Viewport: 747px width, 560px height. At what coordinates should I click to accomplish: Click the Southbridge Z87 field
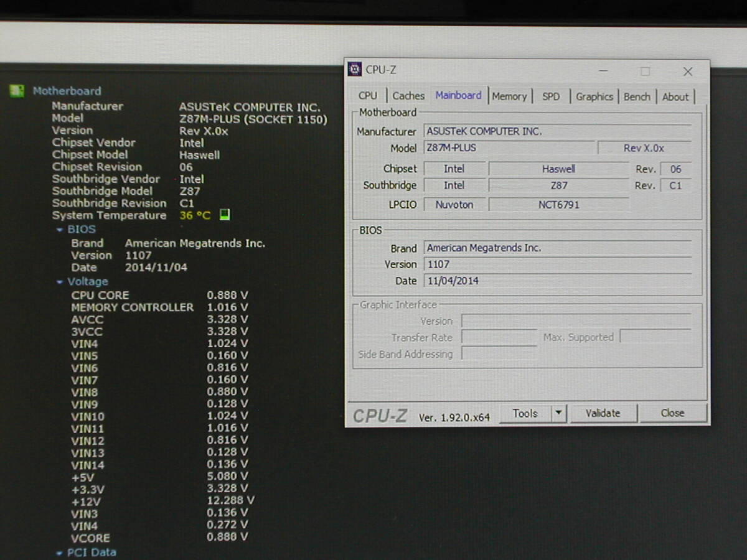[x=558, y=185]
